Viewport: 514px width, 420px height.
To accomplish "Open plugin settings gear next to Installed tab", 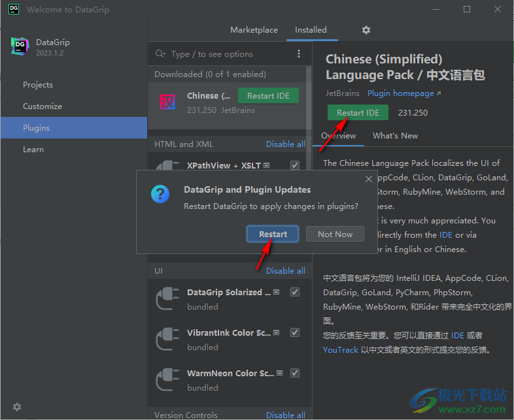I will point(366,30).
